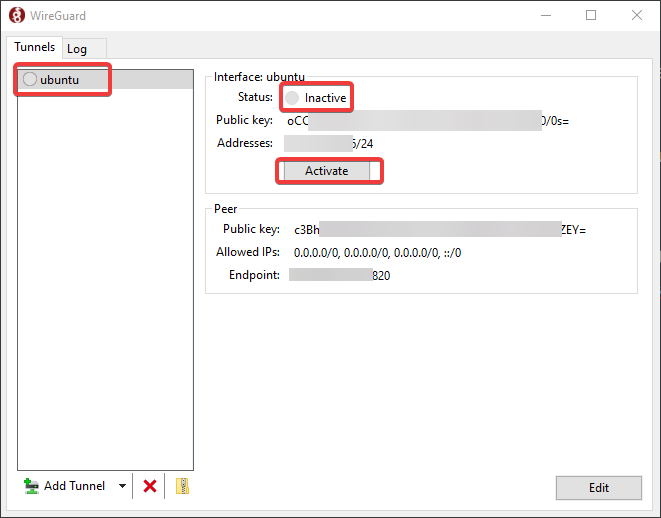Click the Endpoint value ending in 820
This screenshot has width=661, height=518.
[339, 275]
